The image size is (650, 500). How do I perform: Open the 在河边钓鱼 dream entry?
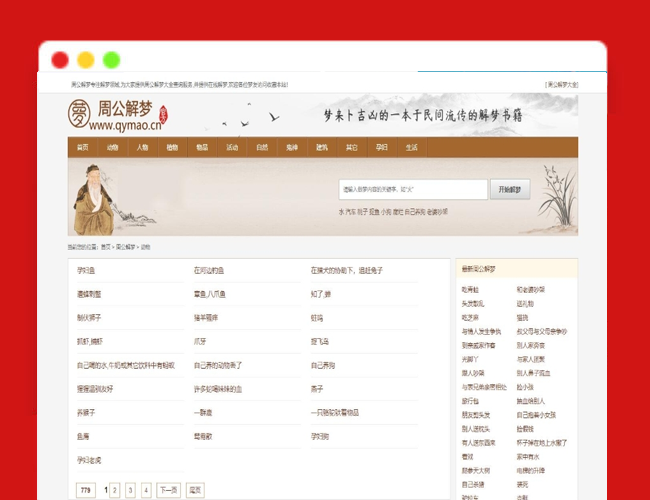[209, 271]
